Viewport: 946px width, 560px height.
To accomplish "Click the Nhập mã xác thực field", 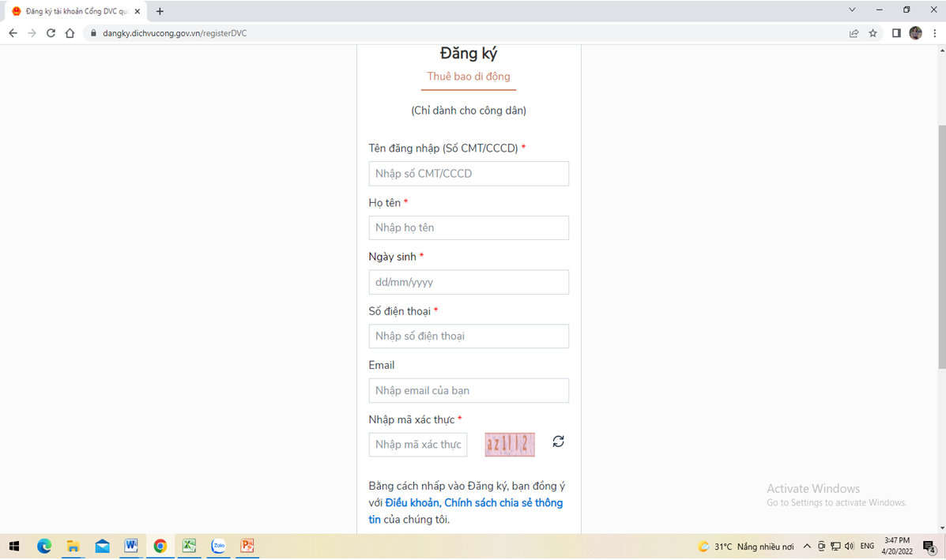I will 417,445.
